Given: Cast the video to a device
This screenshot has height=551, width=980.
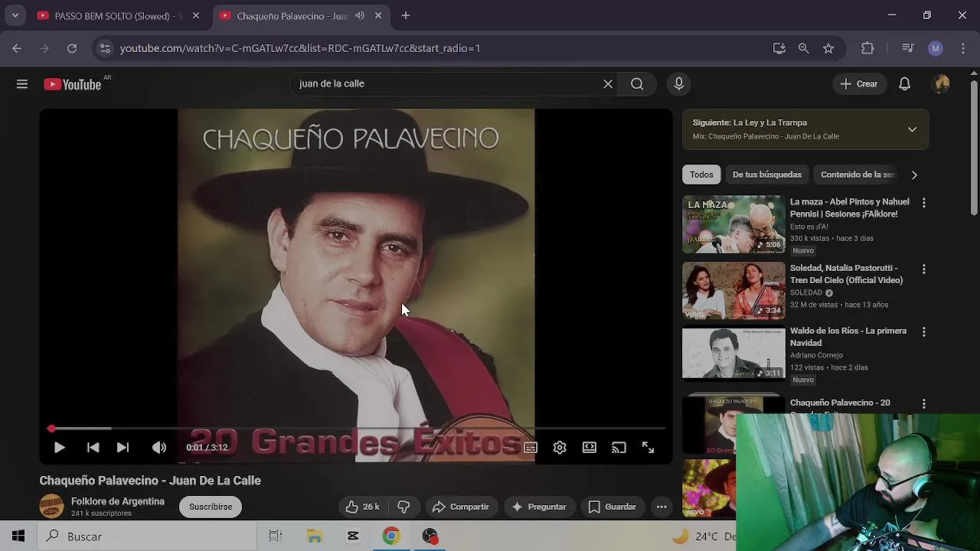Looking at the screenshot, I should [x=619, y=448].
